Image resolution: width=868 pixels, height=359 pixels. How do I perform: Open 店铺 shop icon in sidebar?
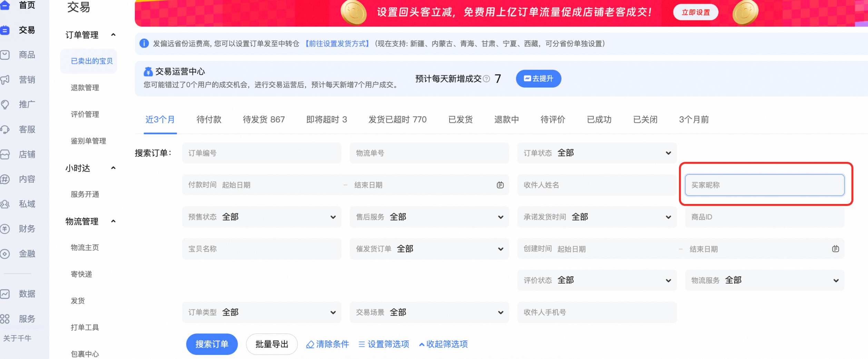coord(4,154)
